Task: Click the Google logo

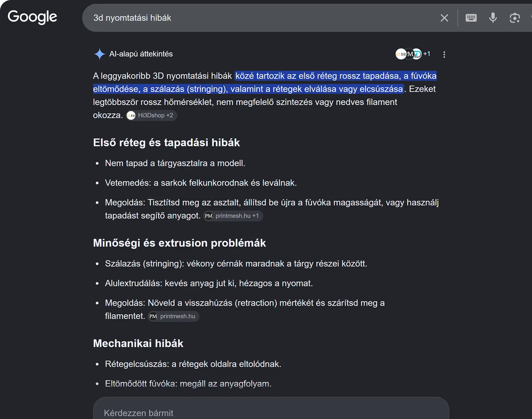Action: click(32, 17)
